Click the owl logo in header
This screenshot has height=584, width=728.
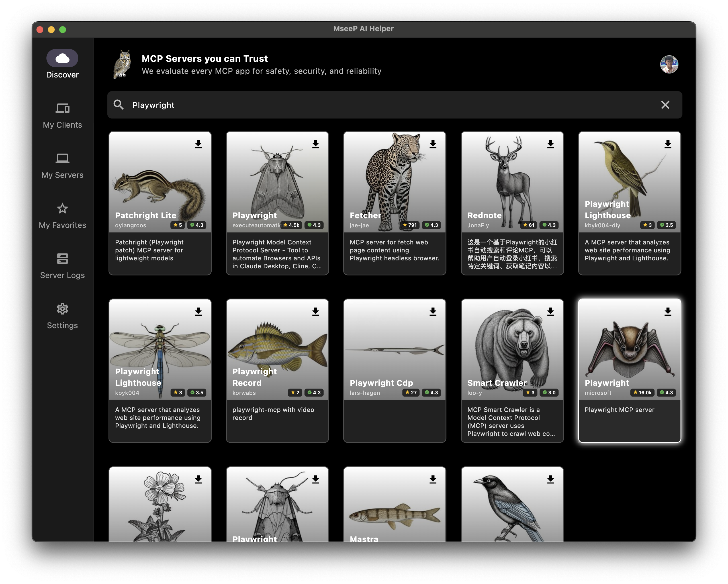click(x=122, y=64)
